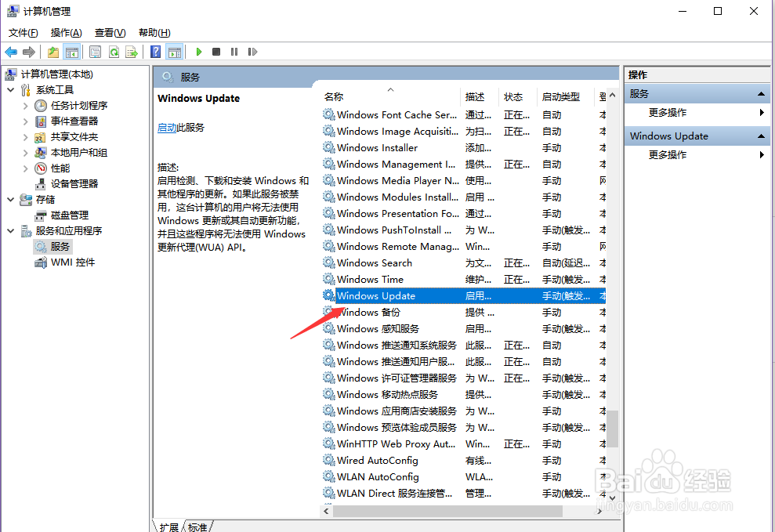Click the horizontal scrollbar thumb
This screenshot has height=532, width=775.
[x=447, y=512]
